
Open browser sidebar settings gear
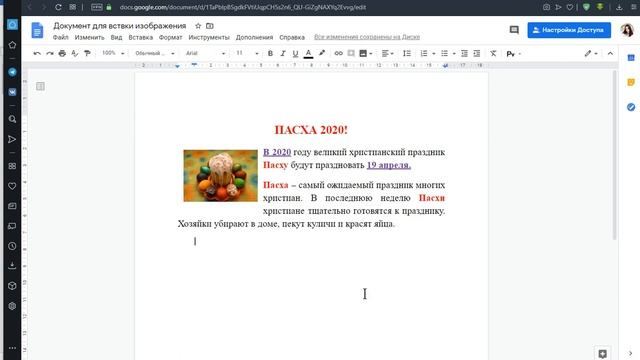12,306
